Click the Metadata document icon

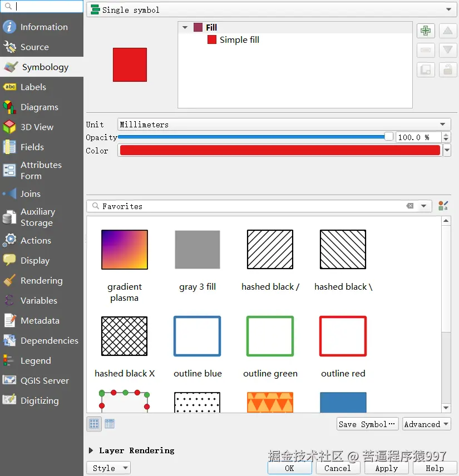[9, 320]
